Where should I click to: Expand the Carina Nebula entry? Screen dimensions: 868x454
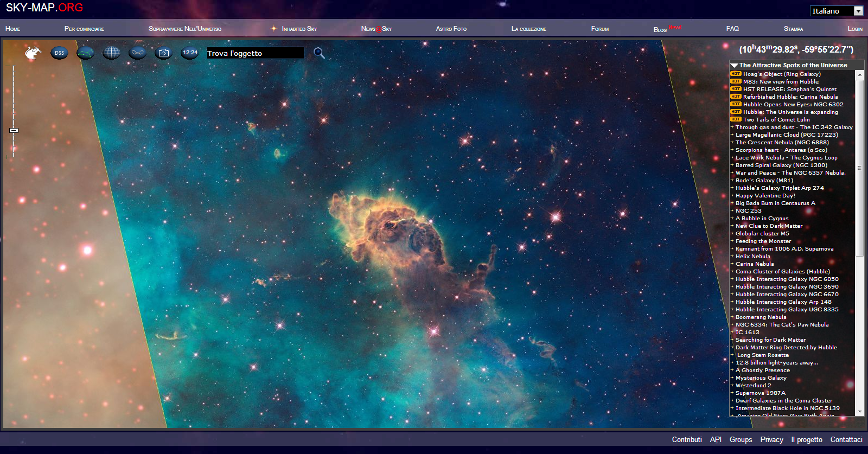pos(732,264)
